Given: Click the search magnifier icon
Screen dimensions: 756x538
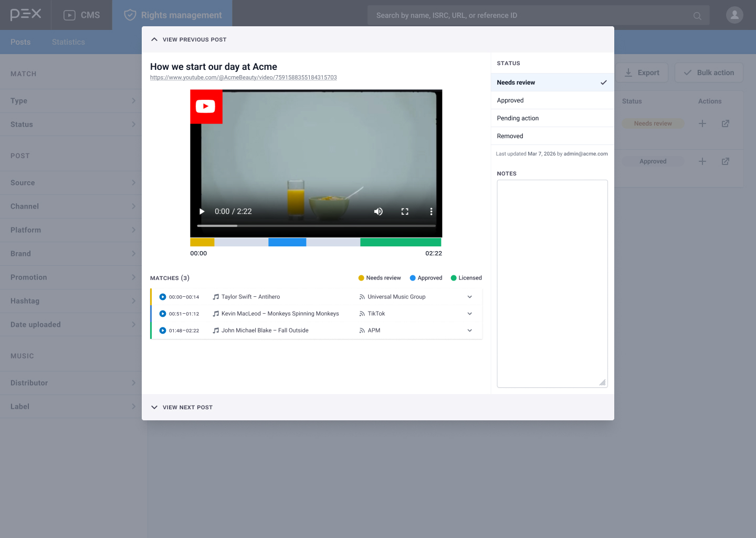Looking at the screenshot, I should 697,15.
